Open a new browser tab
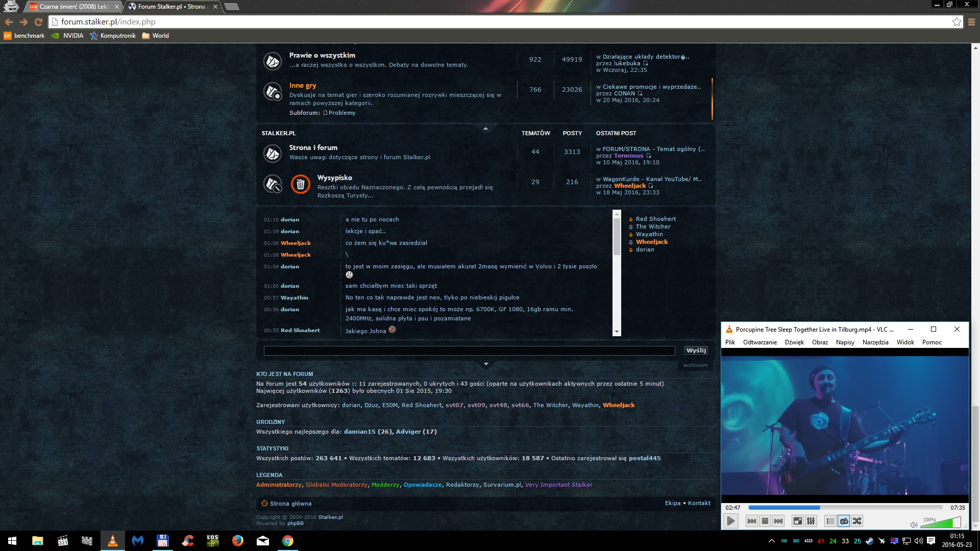Viewport: 980px width, 551px height. (232, 7)
